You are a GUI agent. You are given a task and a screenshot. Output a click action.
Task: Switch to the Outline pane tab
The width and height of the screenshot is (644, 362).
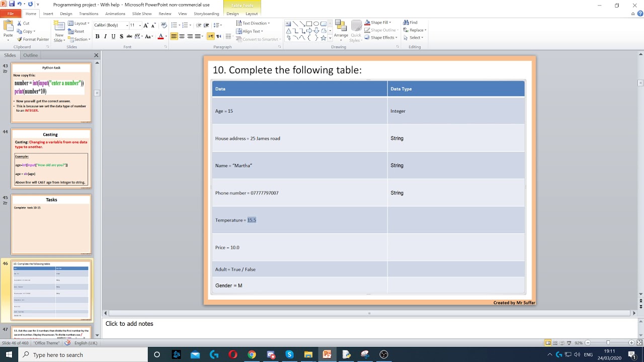pyautogui.click(x=30, y=55)
